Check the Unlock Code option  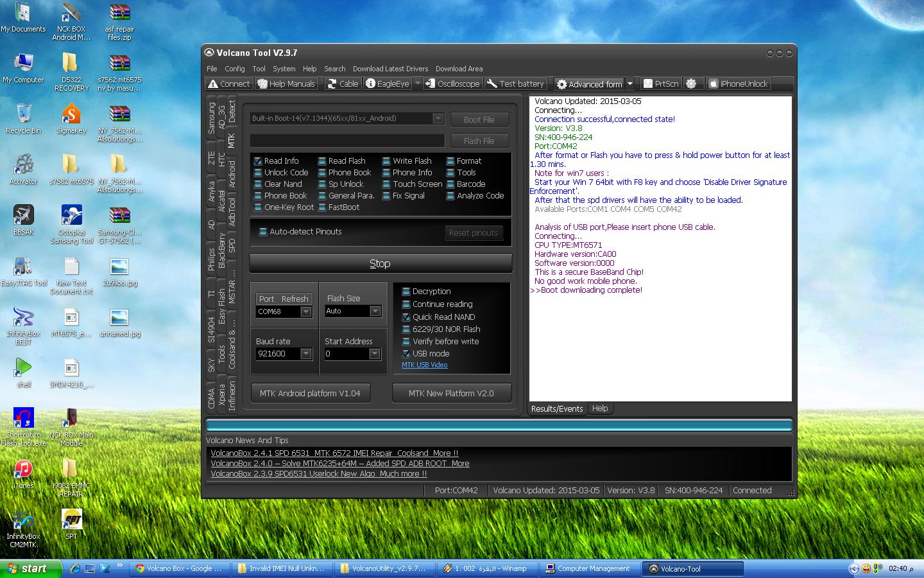[258, 173]
